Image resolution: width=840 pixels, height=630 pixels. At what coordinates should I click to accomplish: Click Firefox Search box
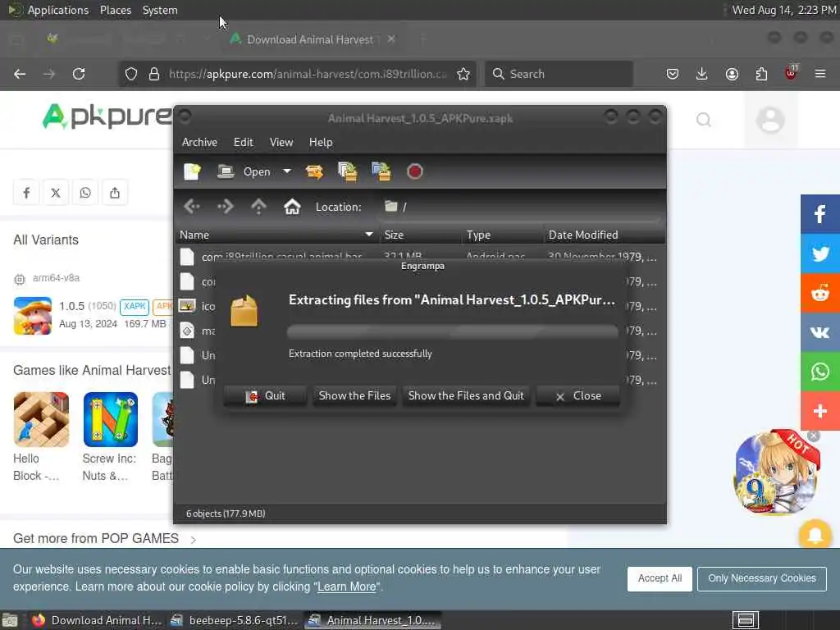click(x=559, y=74)
